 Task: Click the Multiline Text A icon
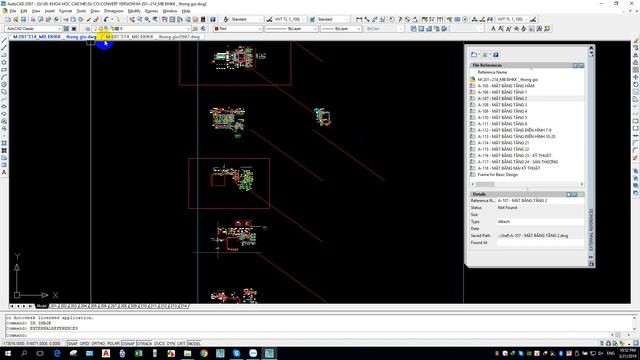(x=493, y=29)
